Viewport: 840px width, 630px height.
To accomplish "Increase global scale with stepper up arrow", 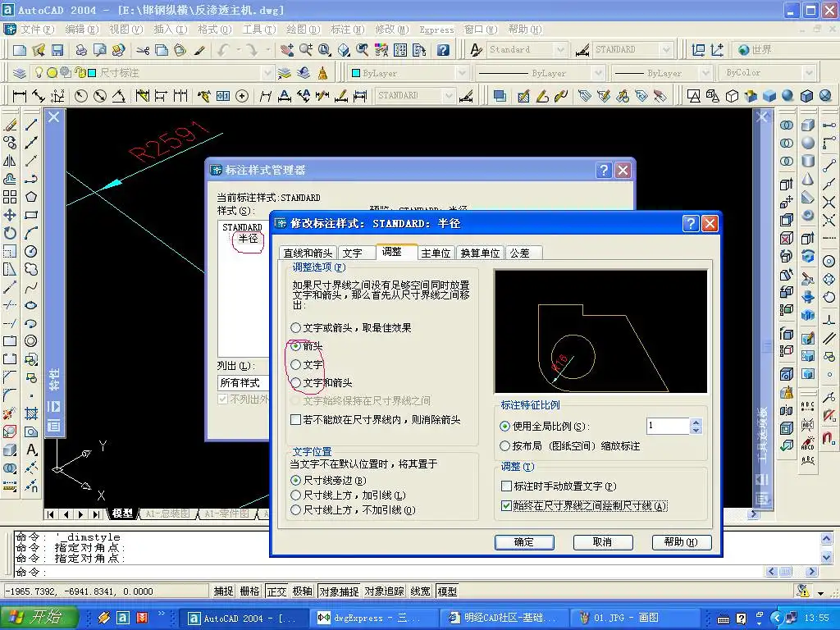I will click(696, 422).
